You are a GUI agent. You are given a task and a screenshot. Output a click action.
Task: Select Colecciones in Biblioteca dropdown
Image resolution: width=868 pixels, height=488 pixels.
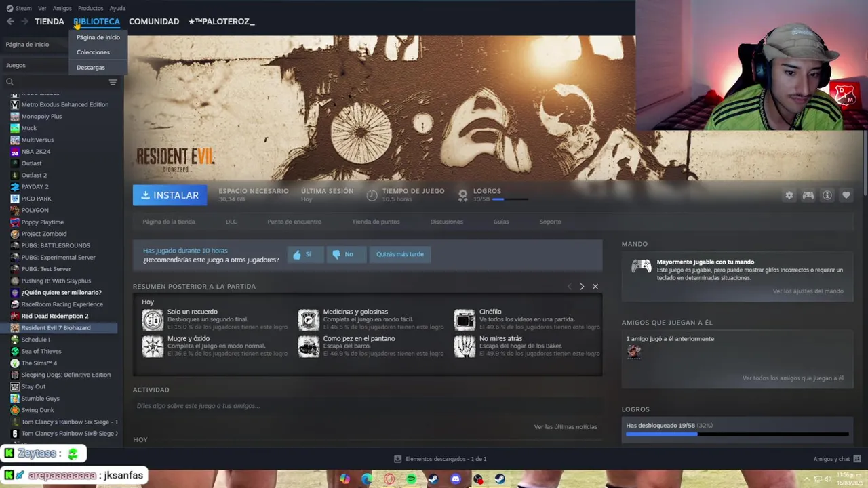click(98, 52)
